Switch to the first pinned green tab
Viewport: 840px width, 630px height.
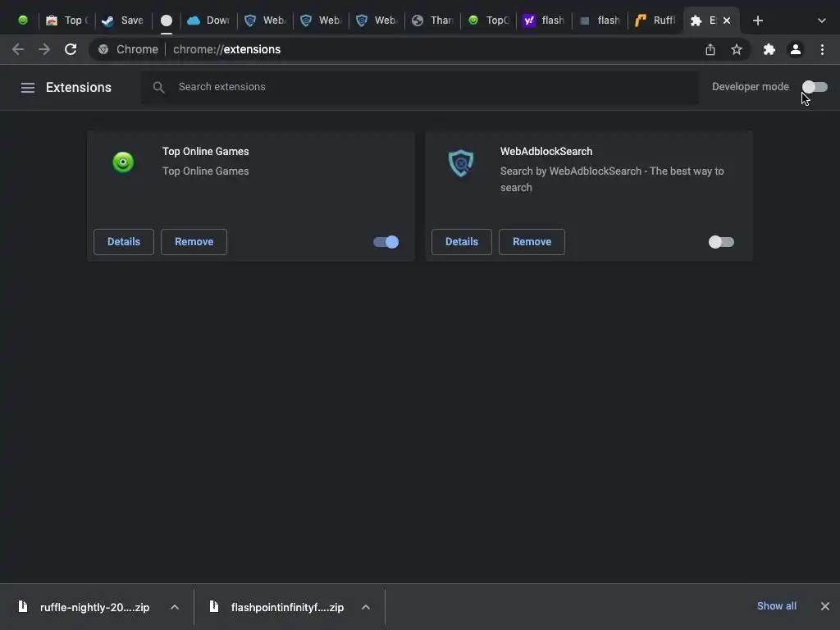tap(23, 21)
